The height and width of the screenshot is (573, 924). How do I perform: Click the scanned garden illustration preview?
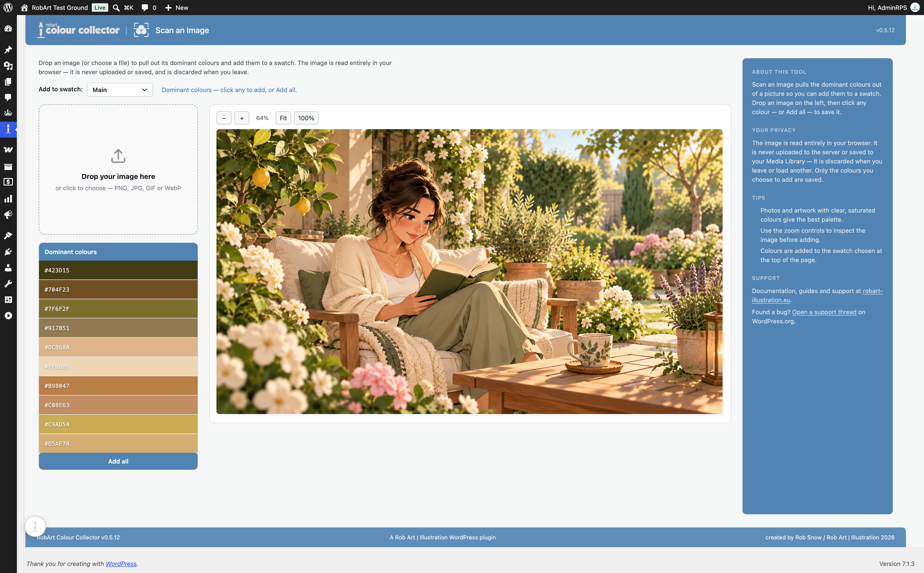[x=469, y=271]
